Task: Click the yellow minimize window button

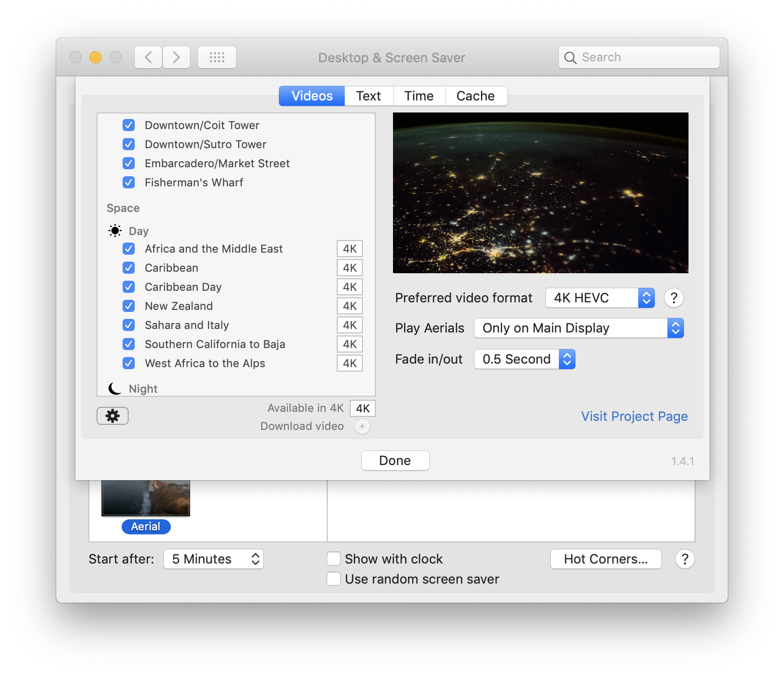Action: (x=95, y=57)
